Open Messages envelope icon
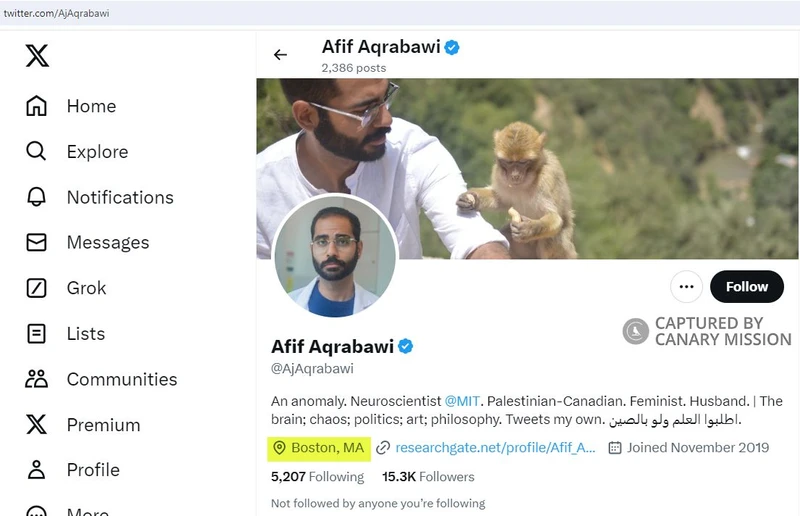 tap(37, 243)
